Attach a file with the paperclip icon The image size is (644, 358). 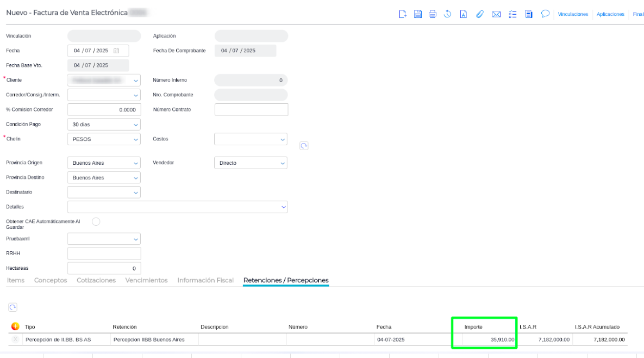[479, 14]
